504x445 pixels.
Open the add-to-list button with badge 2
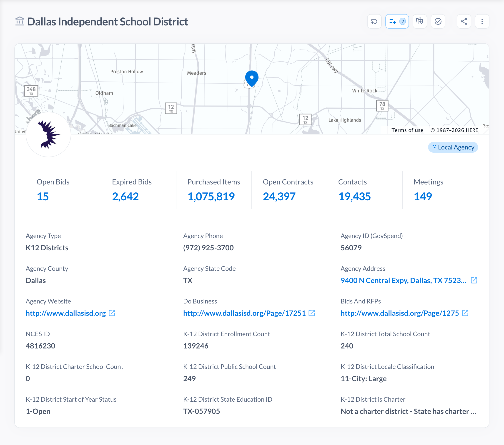point(397,21)
